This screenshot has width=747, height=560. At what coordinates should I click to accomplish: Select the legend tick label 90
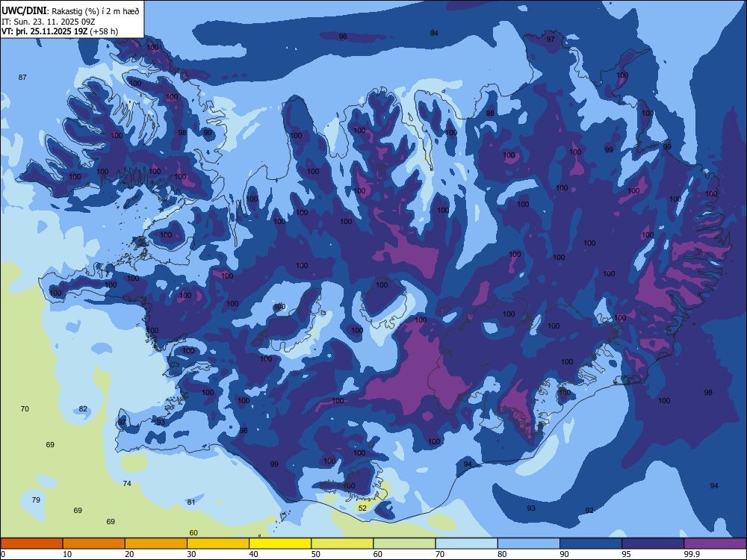564,554
